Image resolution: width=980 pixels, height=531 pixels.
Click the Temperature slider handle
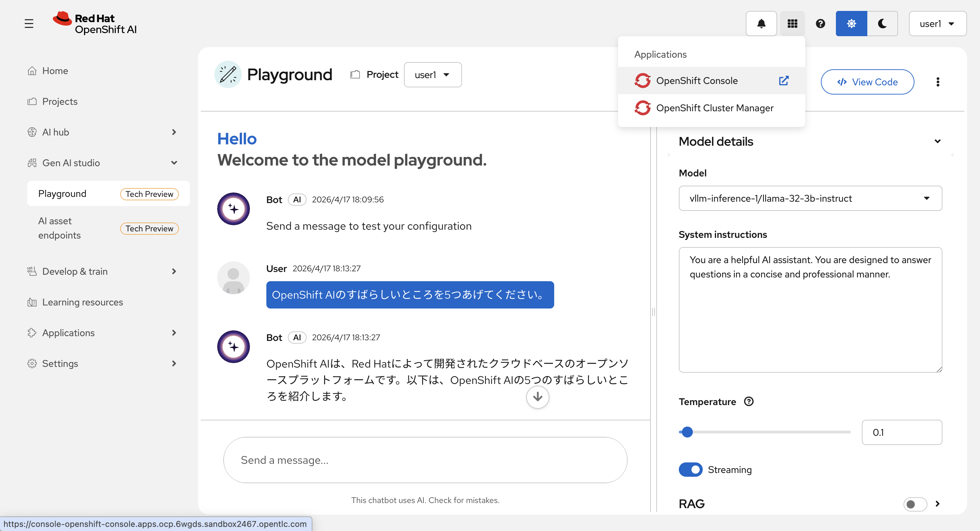pos(687,432)
